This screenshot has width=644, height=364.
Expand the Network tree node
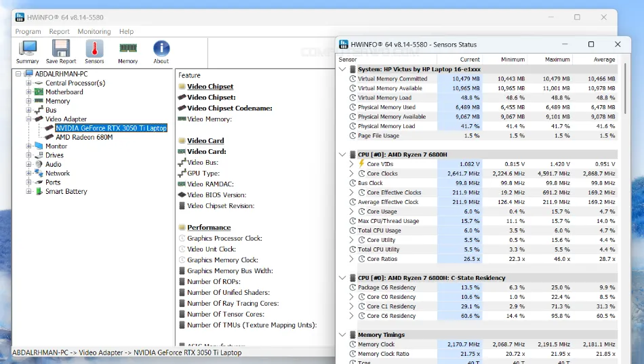(28, 174)
